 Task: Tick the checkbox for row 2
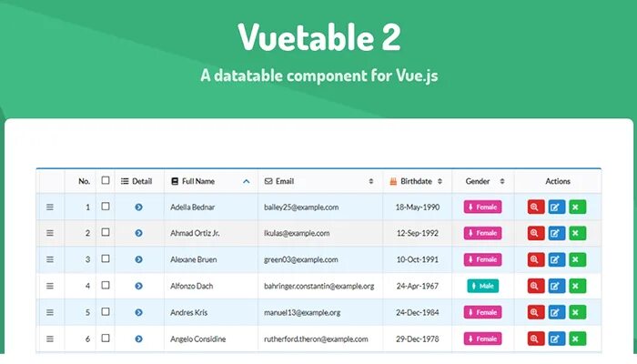[x=106, y=233]
